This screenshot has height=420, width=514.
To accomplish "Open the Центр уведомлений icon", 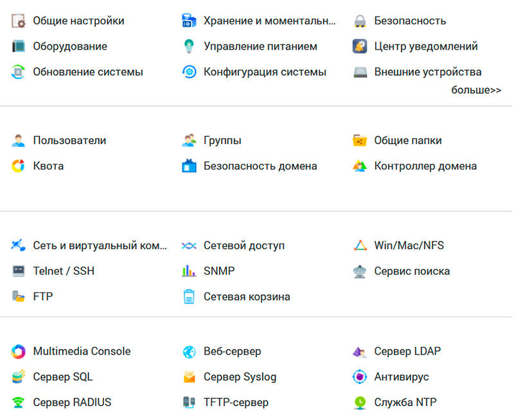I will click(360, 47).
